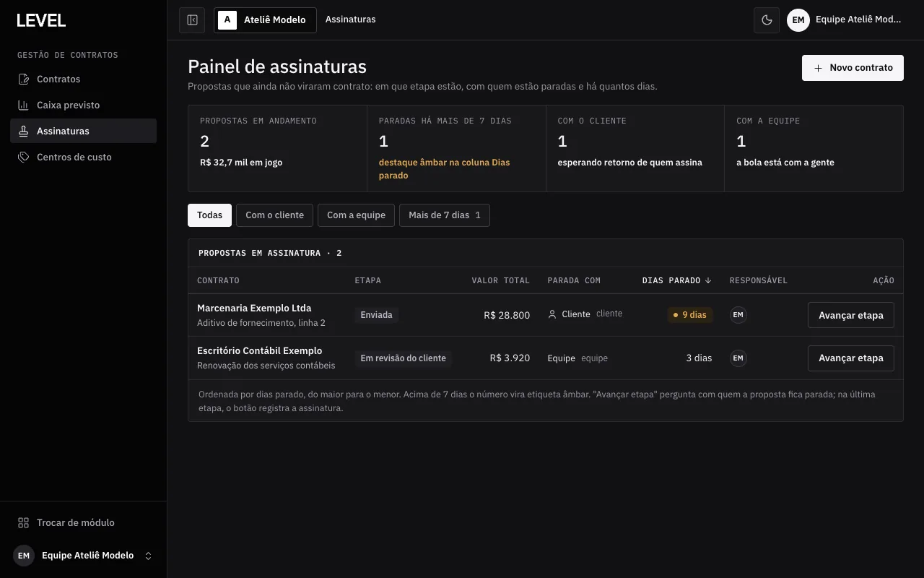The image size is (924, 578).
Task: Open the Ateliê Modelo workspace switcher
Action: tap(265, 20)
